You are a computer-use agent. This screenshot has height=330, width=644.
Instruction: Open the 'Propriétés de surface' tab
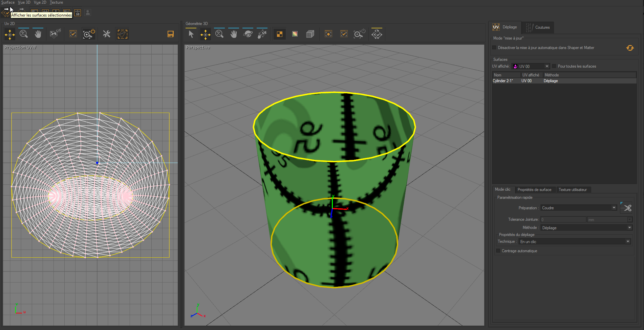tap(534, 190)
